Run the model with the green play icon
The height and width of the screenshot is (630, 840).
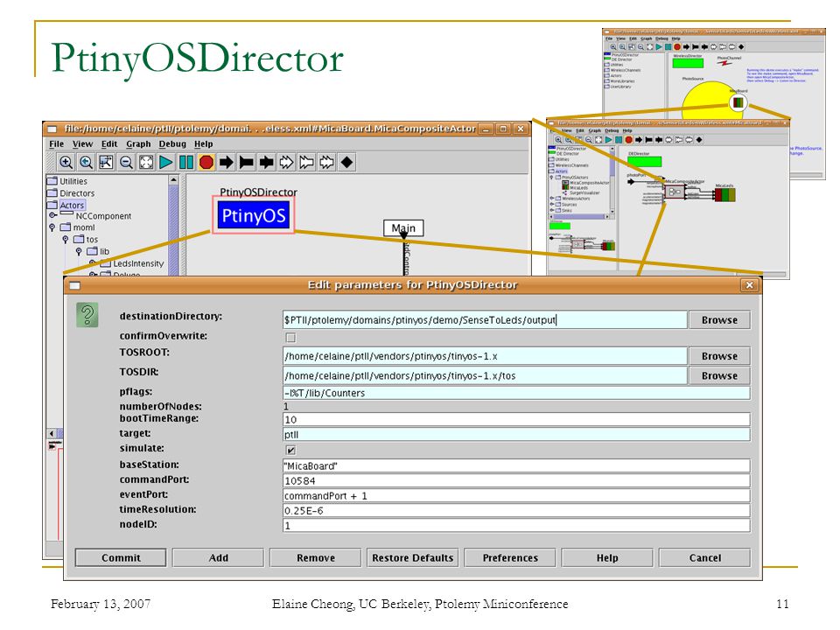pyautogui.click(x=166, y=163)
